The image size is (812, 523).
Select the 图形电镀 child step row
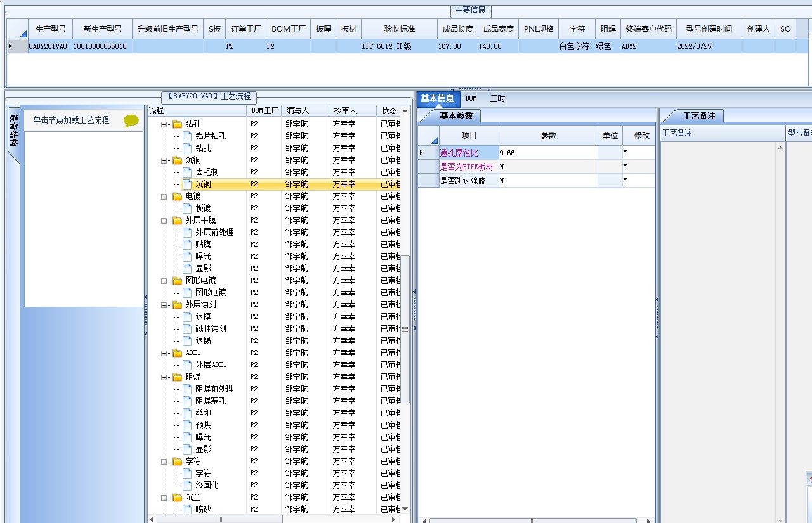274,292
